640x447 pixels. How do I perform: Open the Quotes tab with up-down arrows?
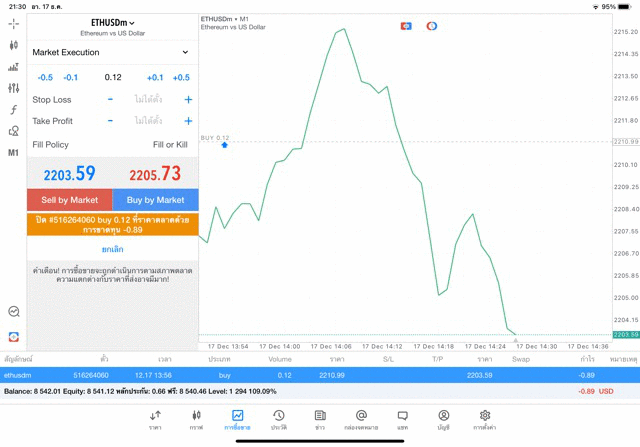155,419
